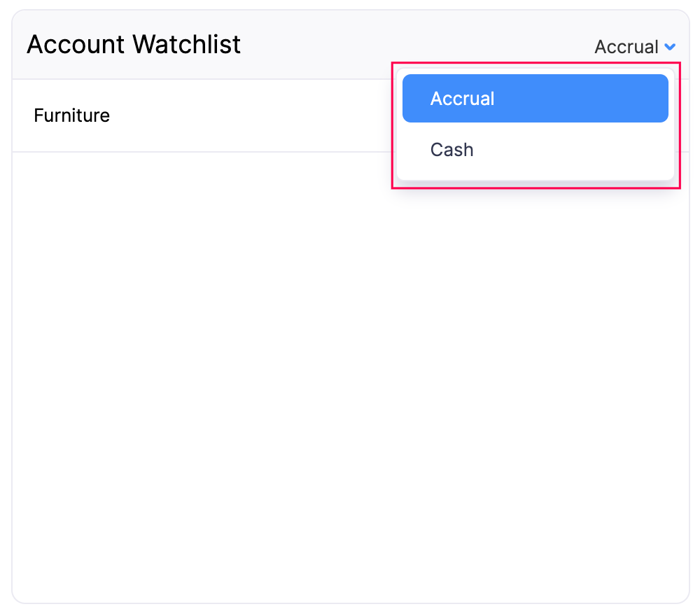Collapse the basis selection dropdown
This screenshot has height=609, width=700.
click(x=633, y=47)
